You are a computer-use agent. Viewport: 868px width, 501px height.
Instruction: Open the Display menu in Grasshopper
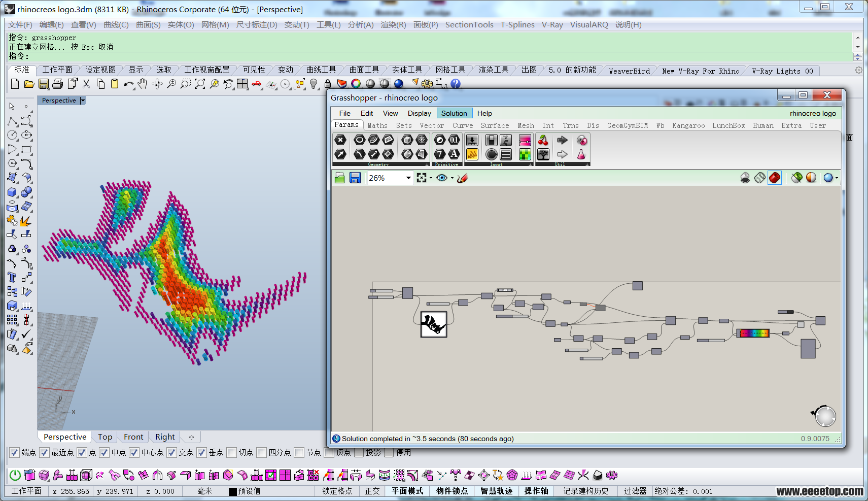420,113
